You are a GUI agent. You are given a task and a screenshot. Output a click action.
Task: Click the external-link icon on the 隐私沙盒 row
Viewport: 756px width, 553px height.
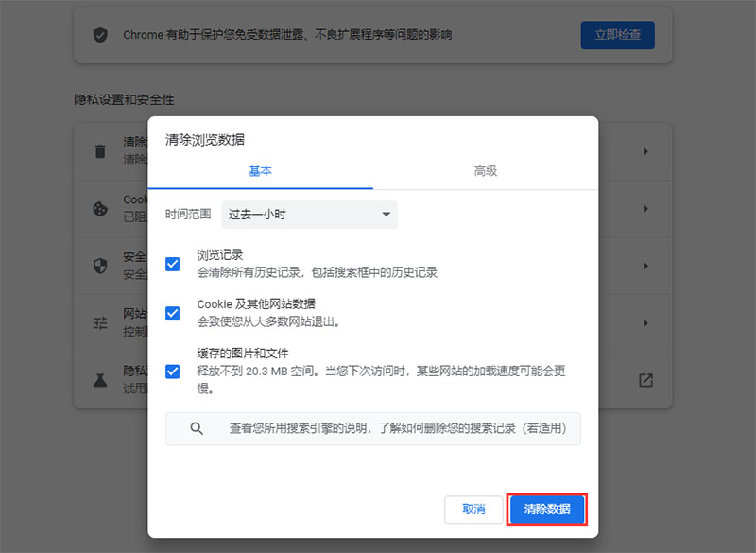click(645, 380)
